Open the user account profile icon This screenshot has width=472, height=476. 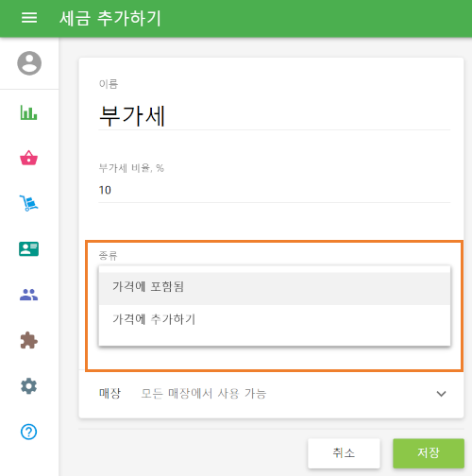pos(29,63)
